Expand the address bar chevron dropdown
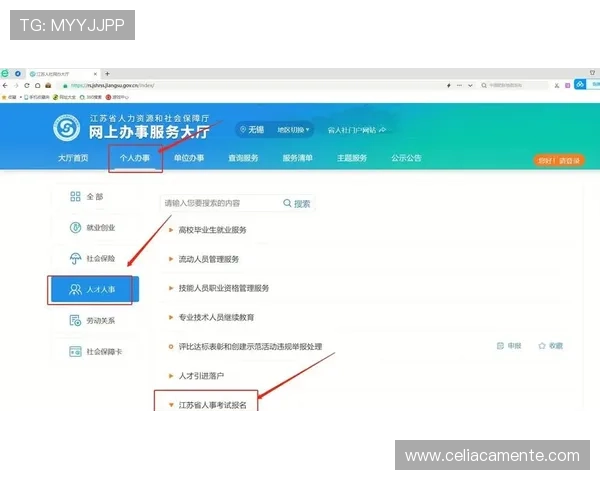 point(470,85)
